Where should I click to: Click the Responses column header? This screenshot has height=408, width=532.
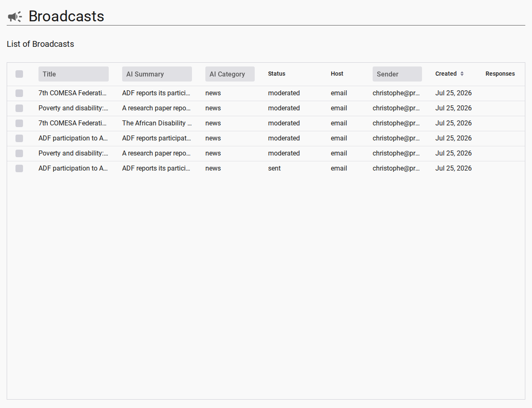[500, 74]
